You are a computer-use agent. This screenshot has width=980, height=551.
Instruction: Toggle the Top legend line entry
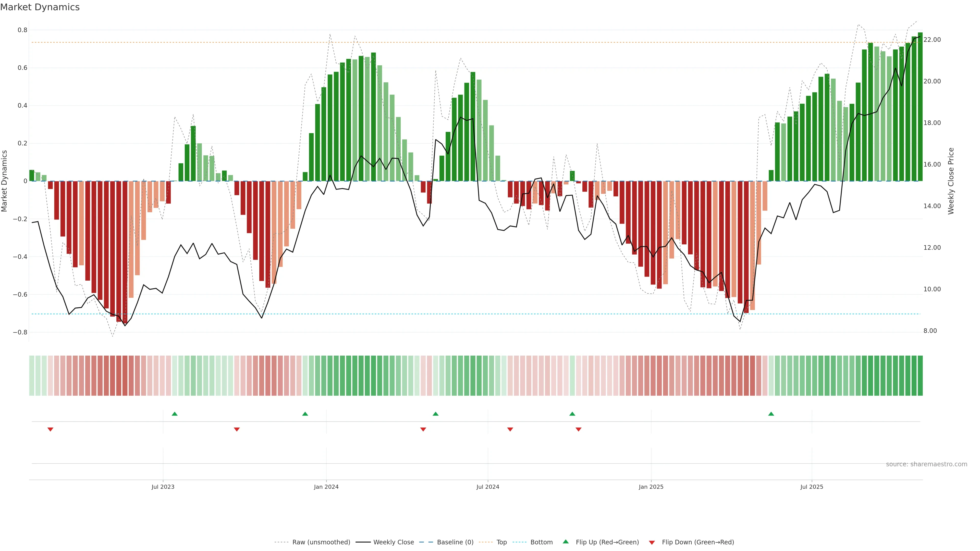tap(501, 542)
